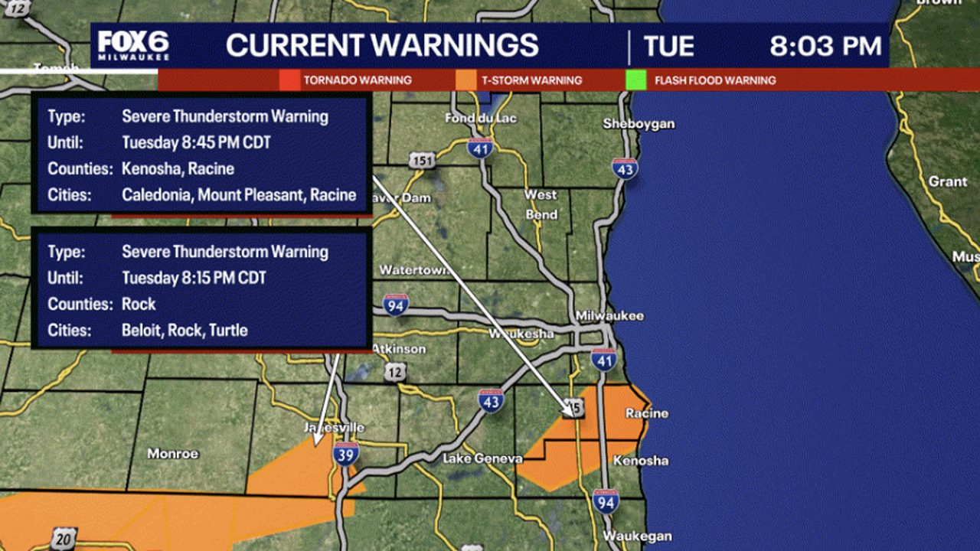Click the US 151 highway shield
Screen dimensions: 980x551
click(421, 160)
